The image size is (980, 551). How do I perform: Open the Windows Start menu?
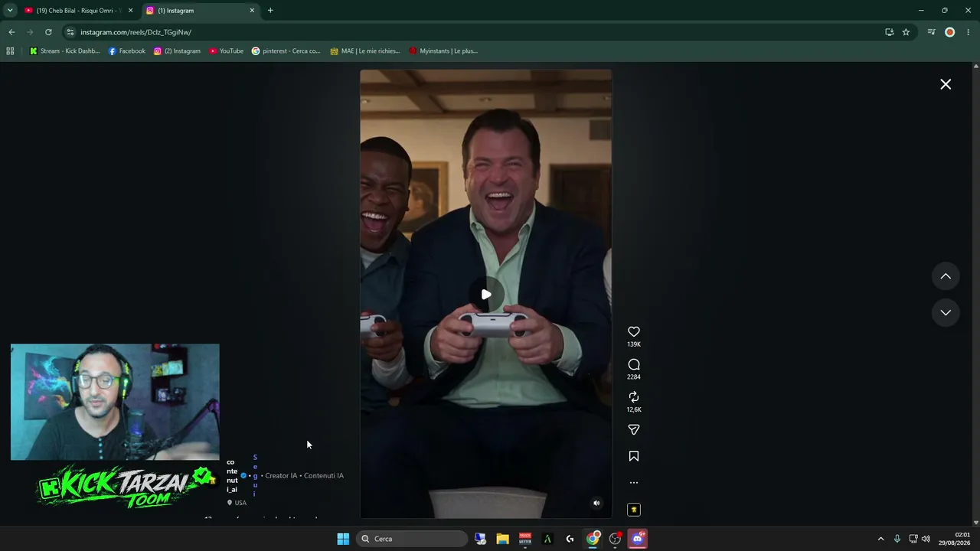point(343,539)
